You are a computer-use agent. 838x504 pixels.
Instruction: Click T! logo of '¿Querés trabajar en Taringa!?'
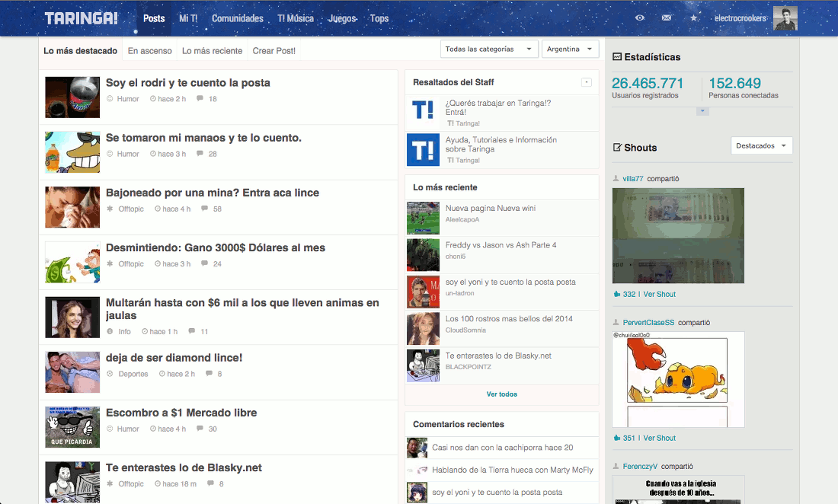(x=423, y=112)
